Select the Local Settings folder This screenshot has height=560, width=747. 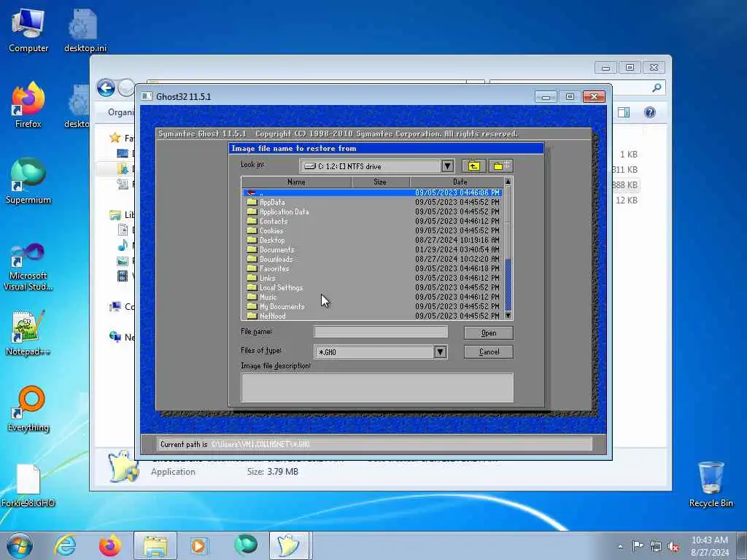coord(373,287)
